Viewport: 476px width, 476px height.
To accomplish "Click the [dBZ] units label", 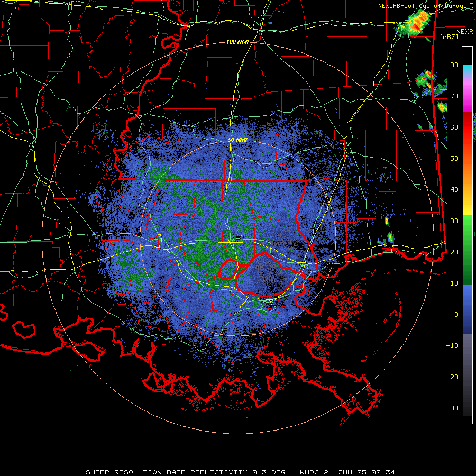I will click(x=449, y=36).
